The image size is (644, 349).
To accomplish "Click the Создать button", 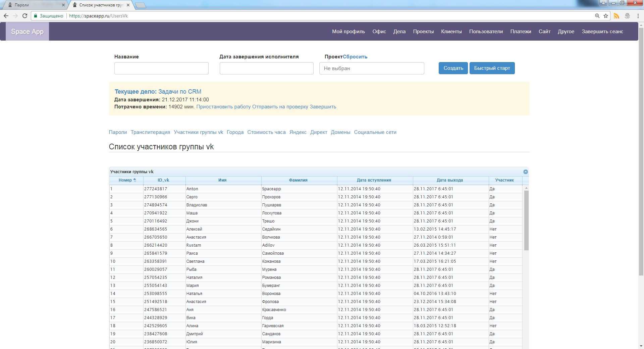I will [x=453, y=68].
